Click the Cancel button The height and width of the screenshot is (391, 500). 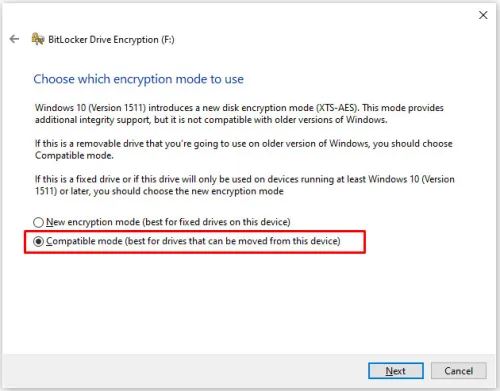click(458, 371)
